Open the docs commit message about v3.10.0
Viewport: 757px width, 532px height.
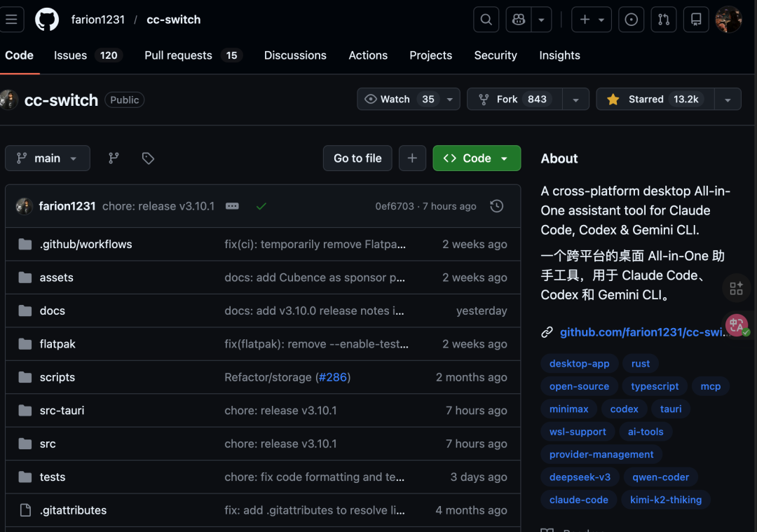click(314, 311)
